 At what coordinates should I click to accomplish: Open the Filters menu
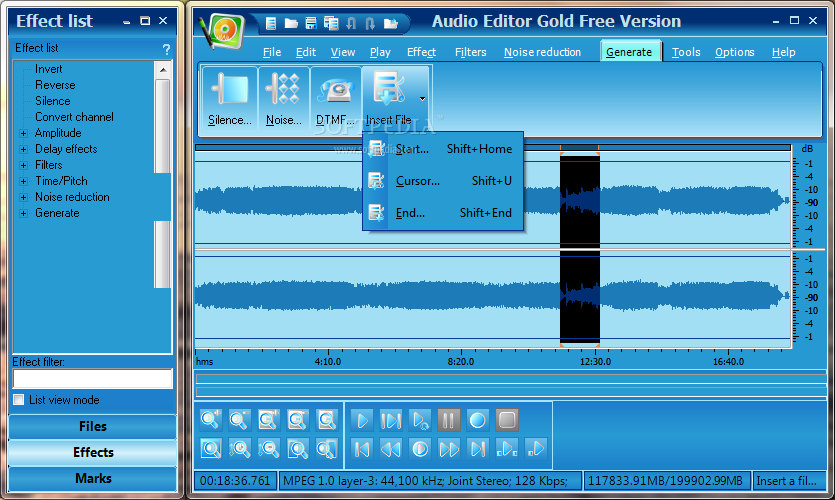[x=470, y=52]
